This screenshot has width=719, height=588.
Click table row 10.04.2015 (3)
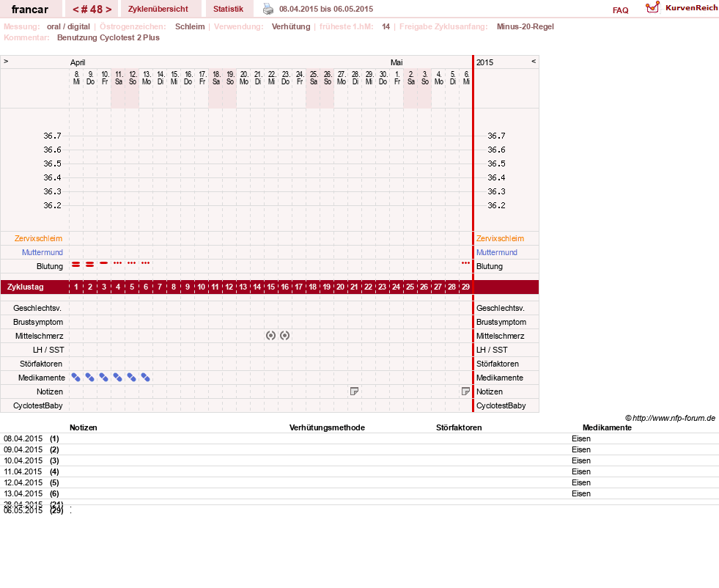coord(359,460)
